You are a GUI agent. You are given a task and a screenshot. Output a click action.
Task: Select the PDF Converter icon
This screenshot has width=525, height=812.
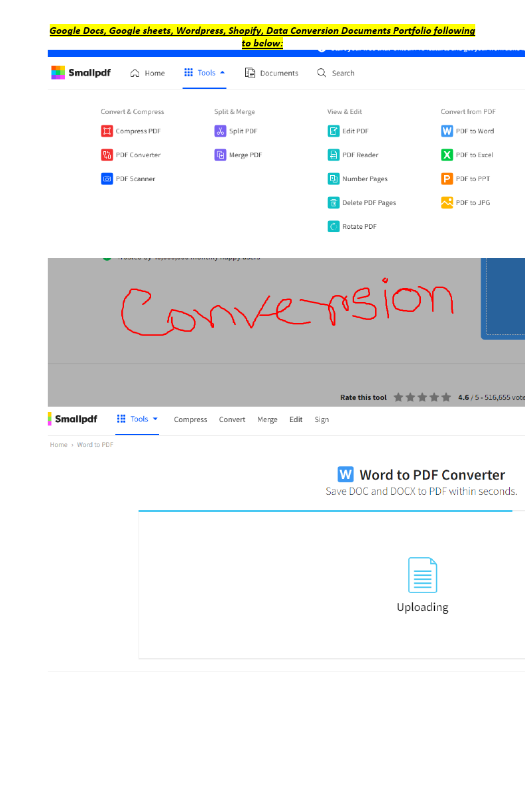(x=107, y=155)
